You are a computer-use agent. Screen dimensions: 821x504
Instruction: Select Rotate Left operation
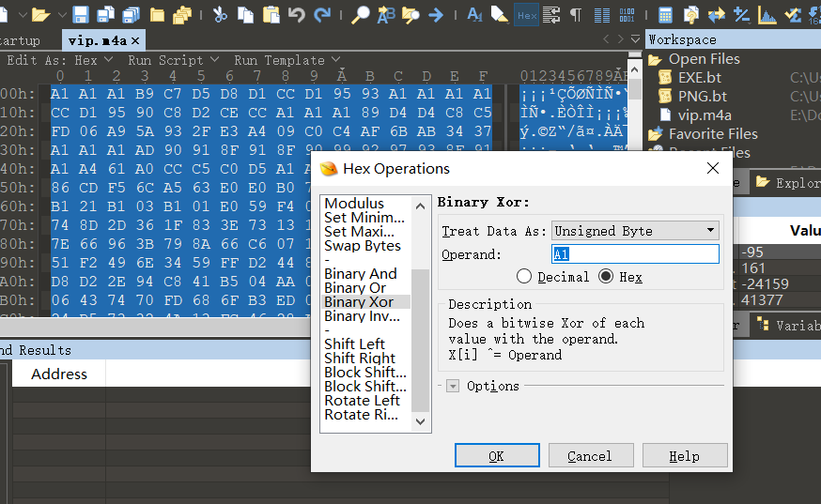(363, 401)
